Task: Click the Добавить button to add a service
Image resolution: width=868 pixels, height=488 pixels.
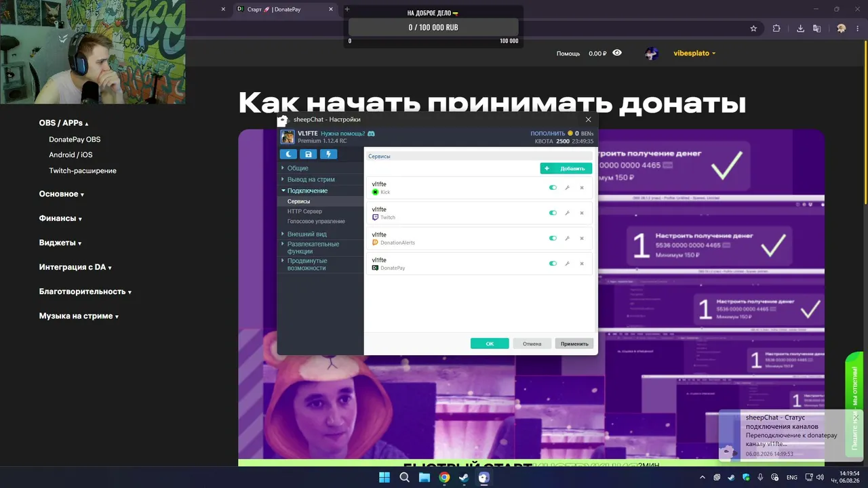Action: (x=566, y=168)
